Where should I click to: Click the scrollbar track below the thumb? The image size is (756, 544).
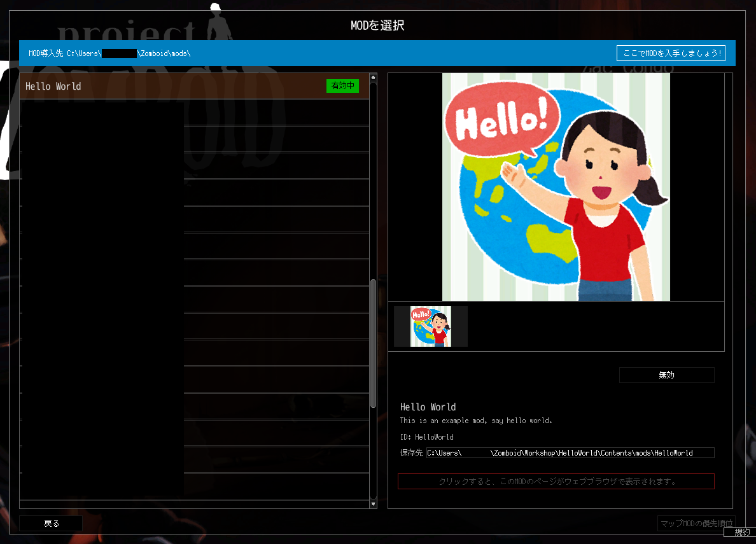[x=373, y=458]
